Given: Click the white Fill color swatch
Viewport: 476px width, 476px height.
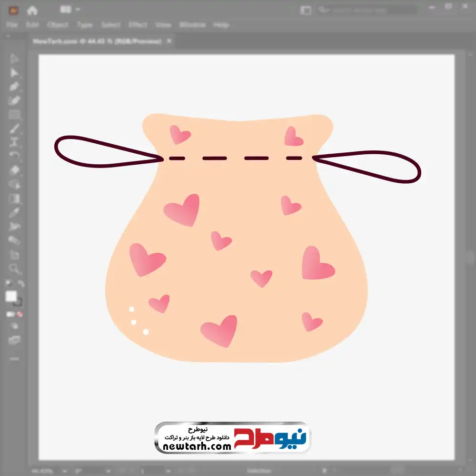Looking at the screenshot, I should (x=11, y=297).
